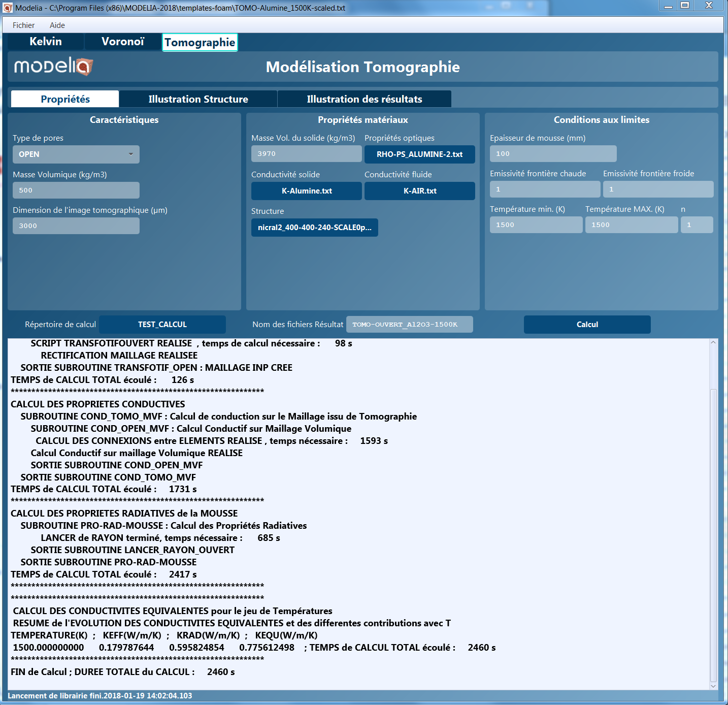Edit Température MAX. field 1500
The width and height of the screenshot is (728, 705).
(x=632, y=225)
